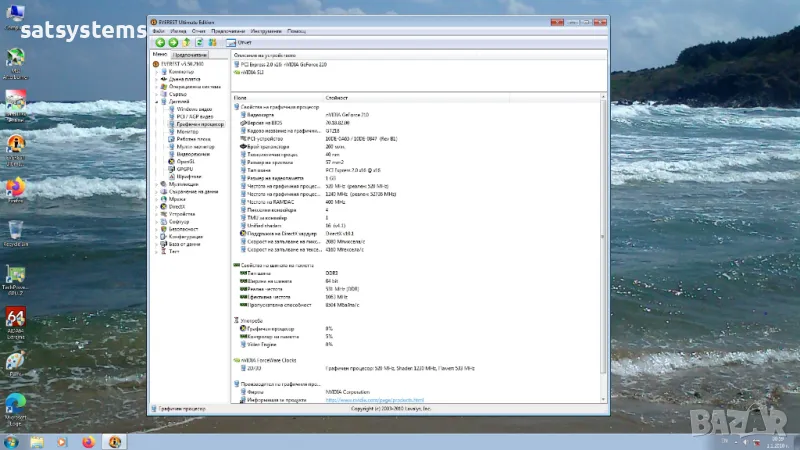Screen dimensions: 800x450
Task: Click the Windows Start button
Action: tap(12, 441)
